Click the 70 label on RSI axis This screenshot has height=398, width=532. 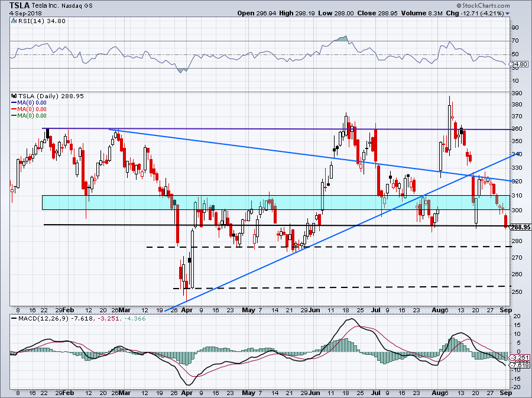click(515, 41)
